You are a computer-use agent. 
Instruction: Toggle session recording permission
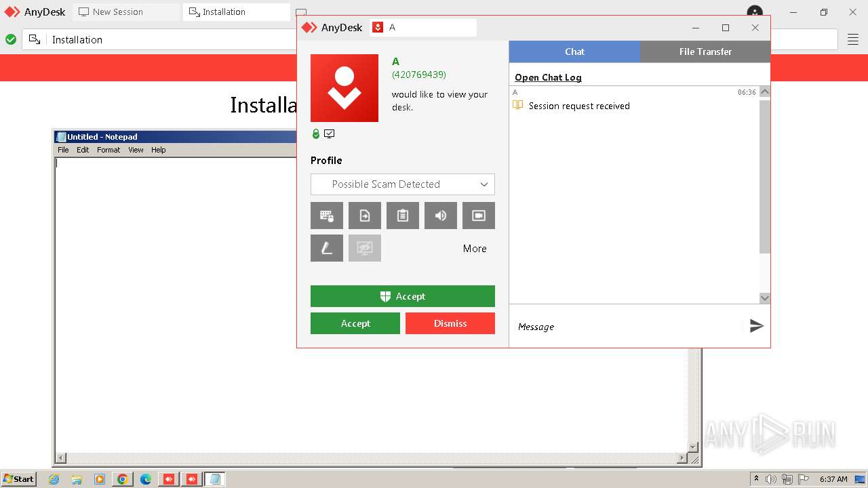coord(479,216)
